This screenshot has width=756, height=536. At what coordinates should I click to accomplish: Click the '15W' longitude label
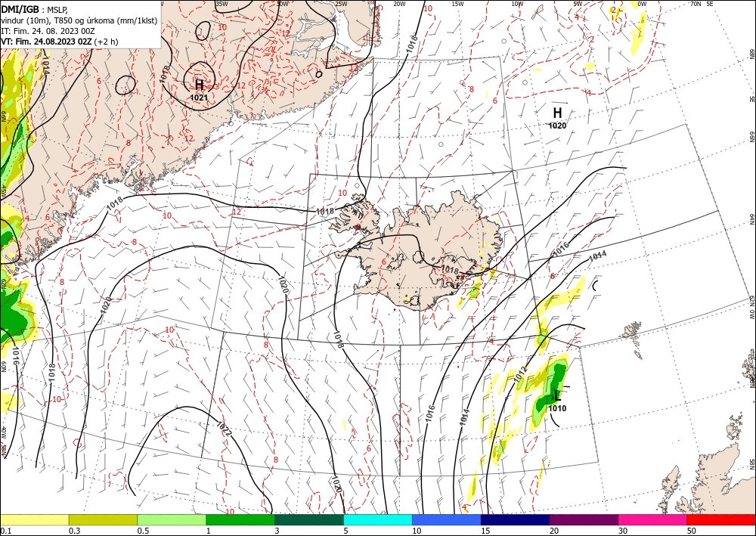coord(457,4)
